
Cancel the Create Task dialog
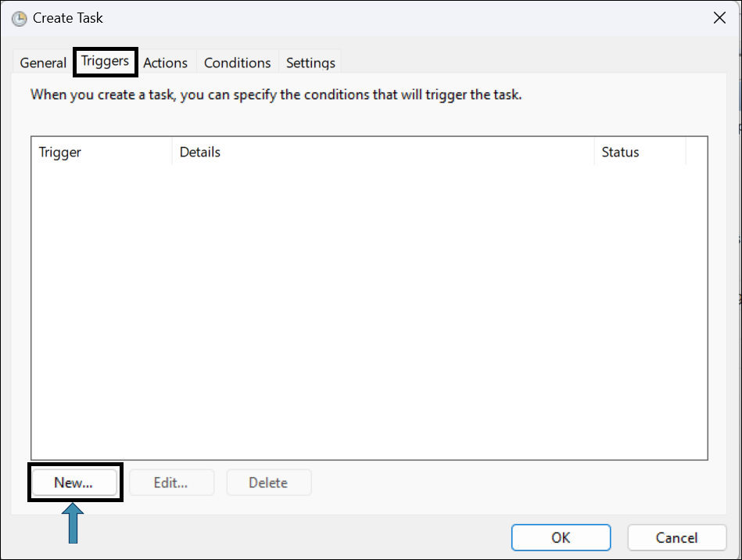pos(676,537)
